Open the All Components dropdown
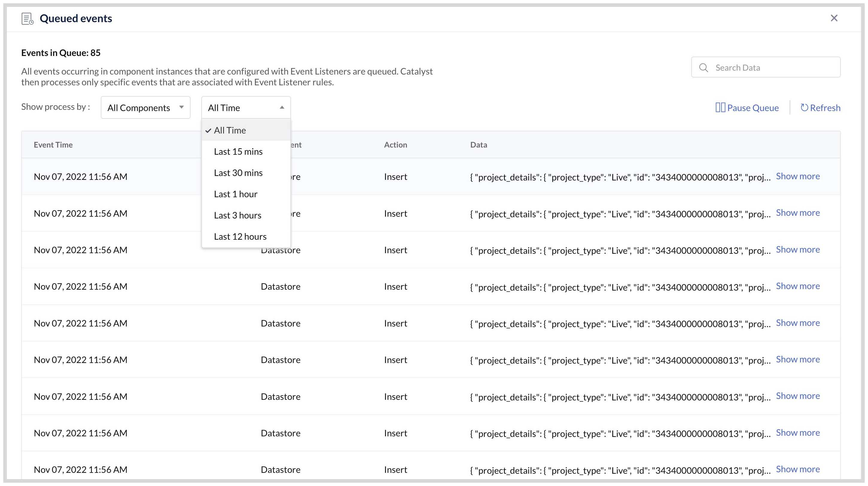Image resolution: width=868 pixels, height=486 pixels. point(145,107)
